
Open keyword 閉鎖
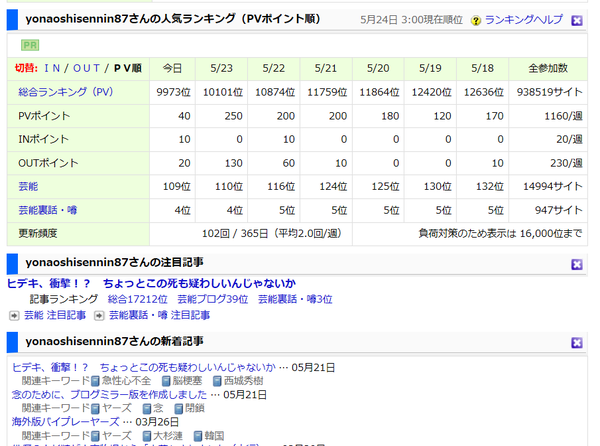coord(194,408)
